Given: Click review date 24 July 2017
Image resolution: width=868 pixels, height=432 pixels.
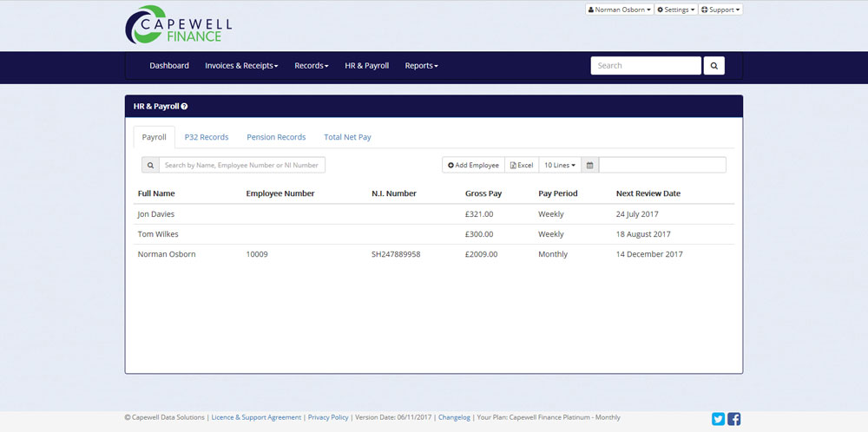Looking at the screenshot, I should 637,214.
